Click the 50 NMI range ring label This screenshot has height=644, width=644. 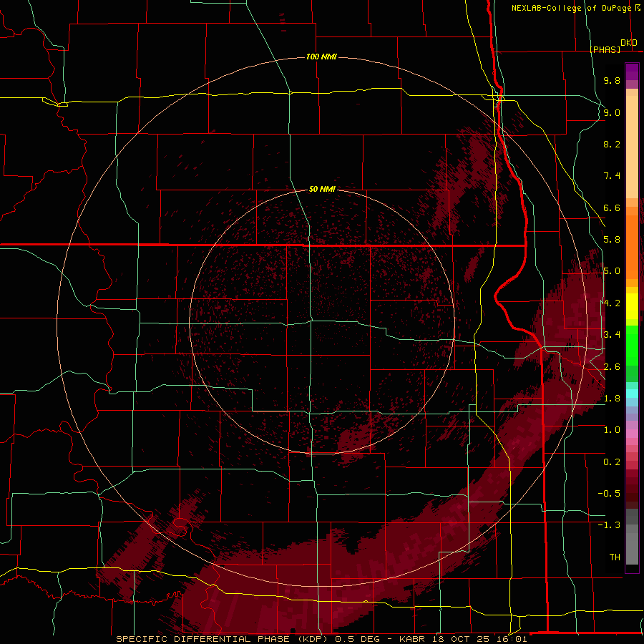[322, 189]
